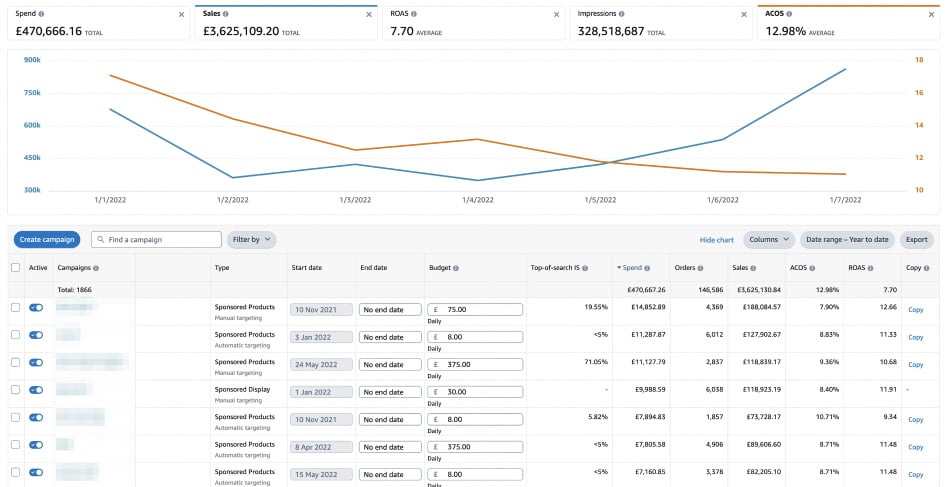Click info icon next to Budget column header

pyautogui.click(x=456, y=268)
